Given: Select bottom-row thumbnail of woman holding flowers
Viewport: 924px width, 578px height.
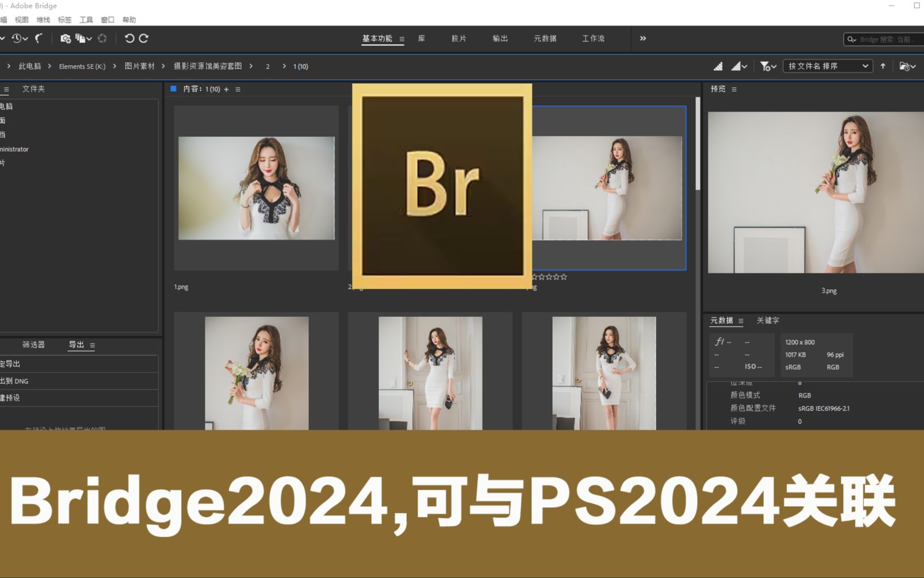Looking at the screenshot, I should (x=257, y=373).
